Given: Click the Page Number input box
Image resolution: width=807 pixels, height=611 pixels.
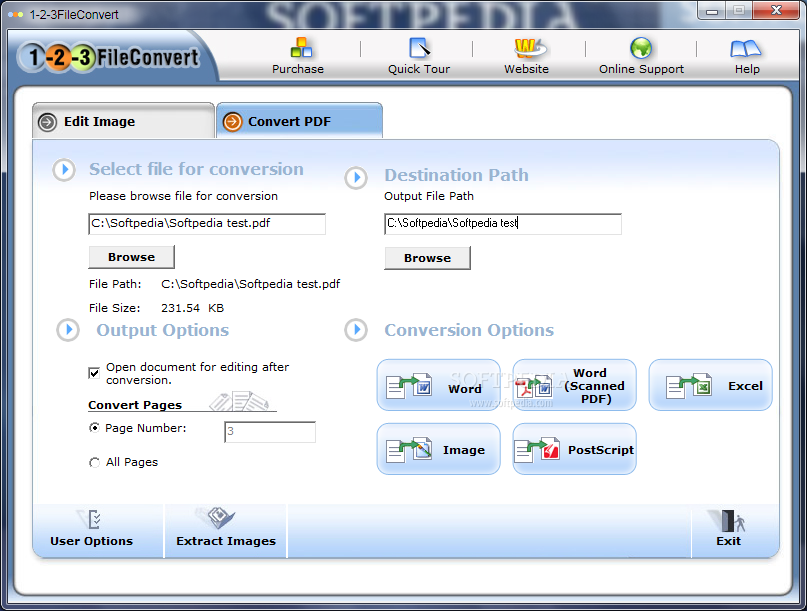Looking at the screenshot, I should 270,432.
